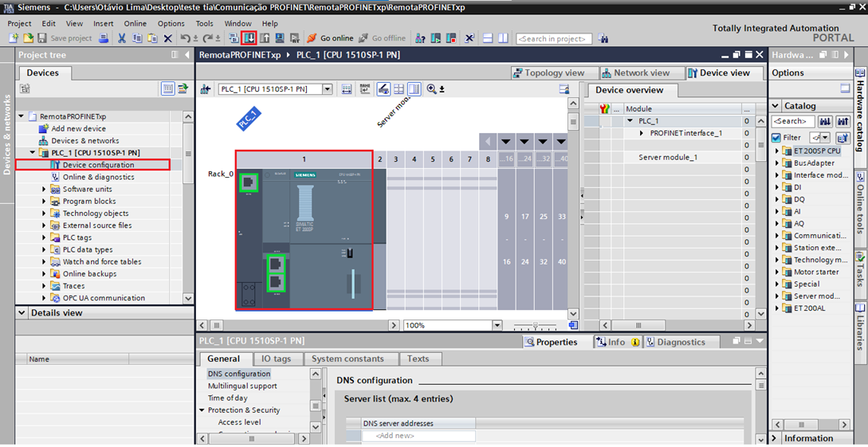Switch to the IO tags tab

tap(276, 359)
